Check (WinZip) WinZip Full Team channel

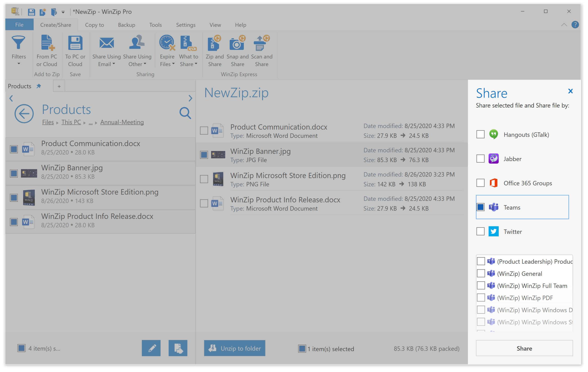click(x=481, y=285)
